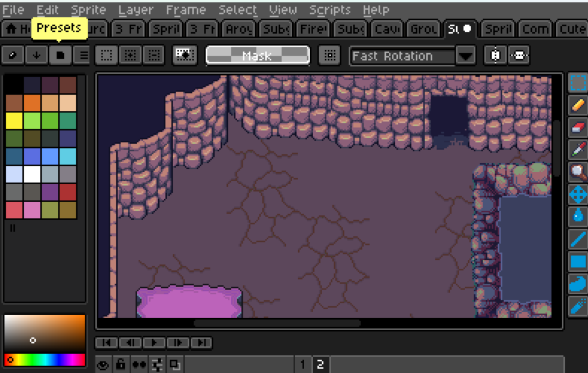Toggle layer visibility eye icon

[x=103, y=365]
